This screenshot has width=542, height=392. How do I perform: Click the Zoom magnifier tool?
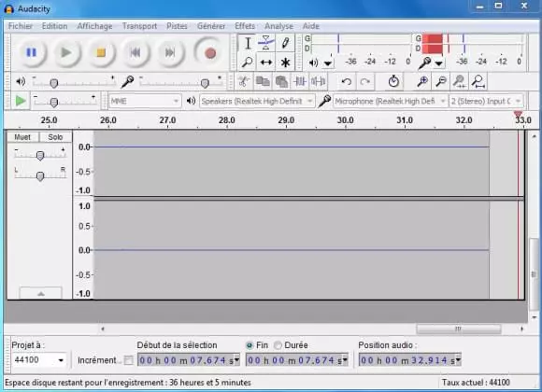tap(247, 63)
